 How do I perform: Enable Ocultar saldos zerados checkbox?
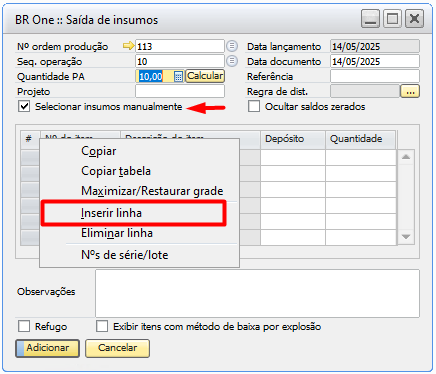(254, 107)
